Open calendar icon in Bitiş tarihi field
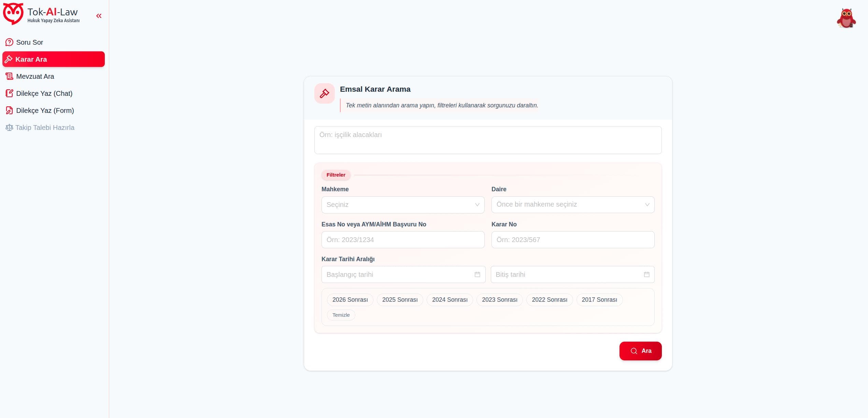This screenshot has width=868, height=418. pyautogui.click(x=646, y=274)
